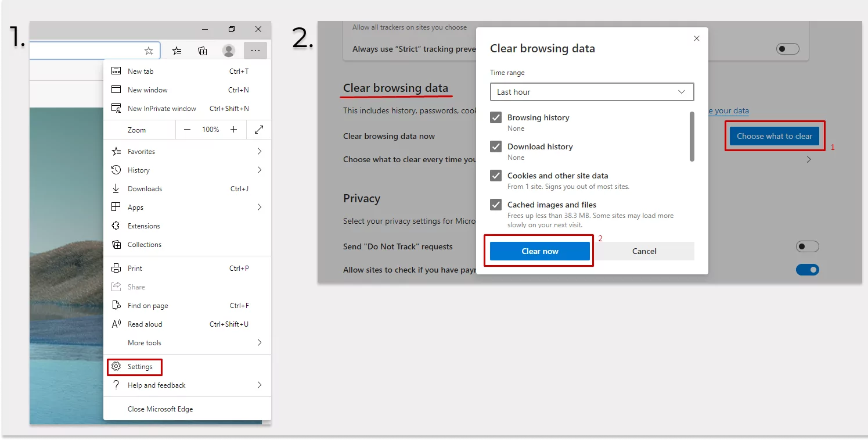Open Settings from the menu

pos(187,367)
